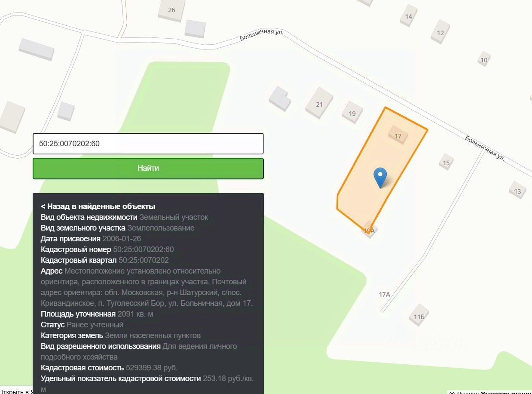Image resolution: width=532 pixels, height=394 pixels.
Task: Click the 17А label on the map
Action: [x=384, y=294]
